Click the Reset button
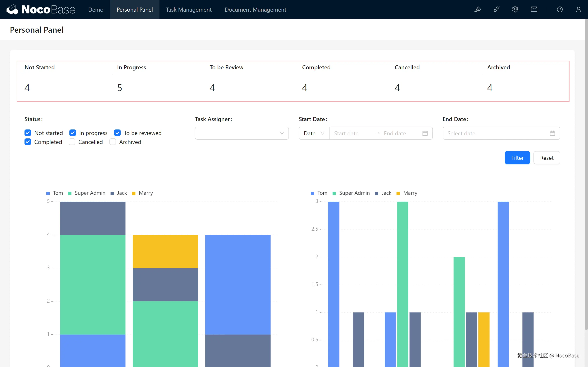The width and height of the screenshot is (588, 367). pos(546,158)
